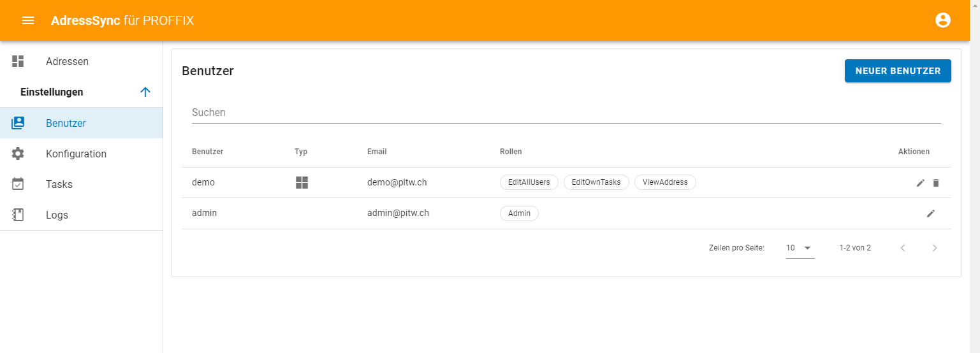Click the Tasks calendar icon in sidebar
The height and width of the screenshot is (353, 980).
pos(18,184)
